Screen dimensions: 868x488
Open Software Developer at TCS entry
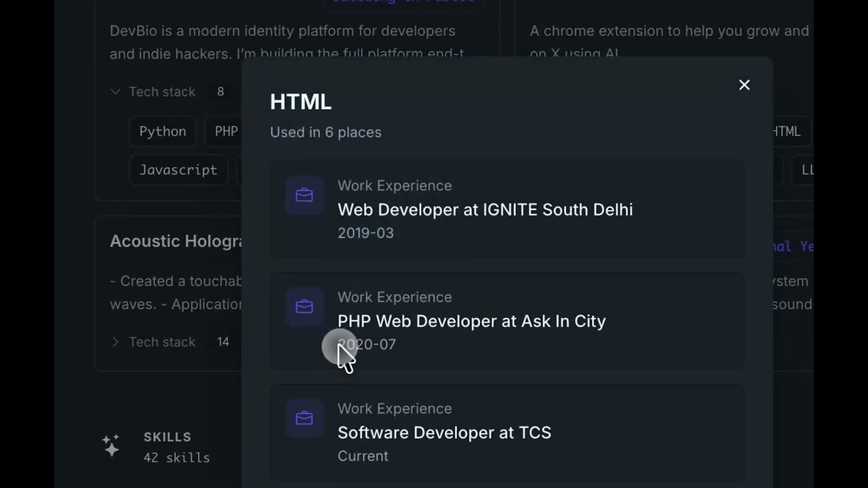(x=444, y=432)
